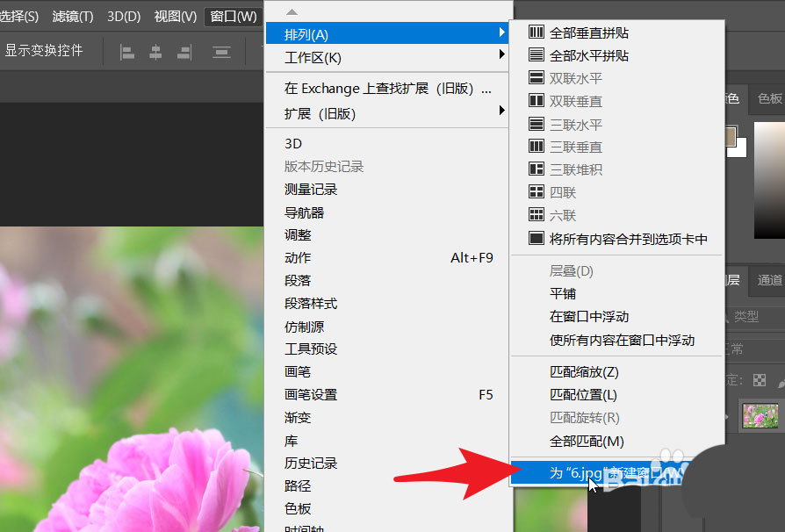Switch to the 通道 panel tab

(x=768, y=280)
